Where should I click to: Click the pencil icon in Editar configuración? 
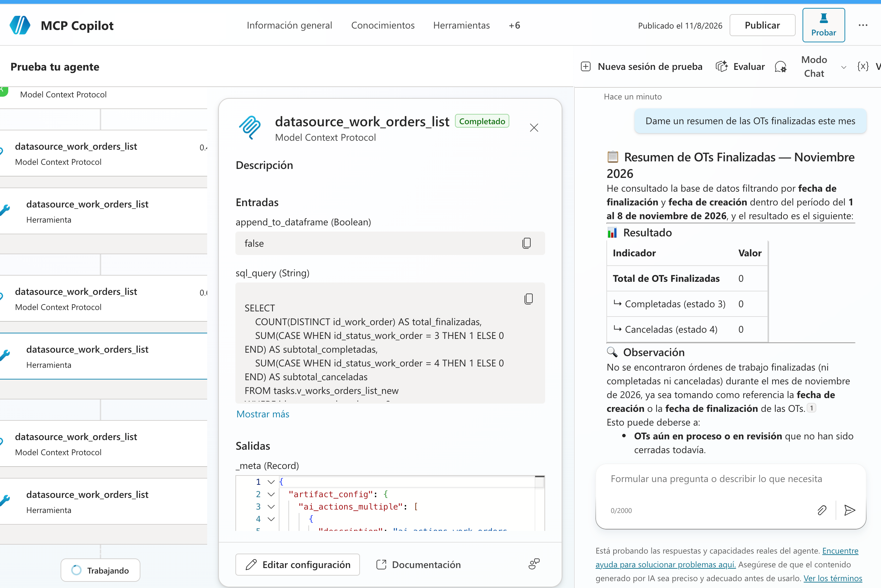click(251, 564)
